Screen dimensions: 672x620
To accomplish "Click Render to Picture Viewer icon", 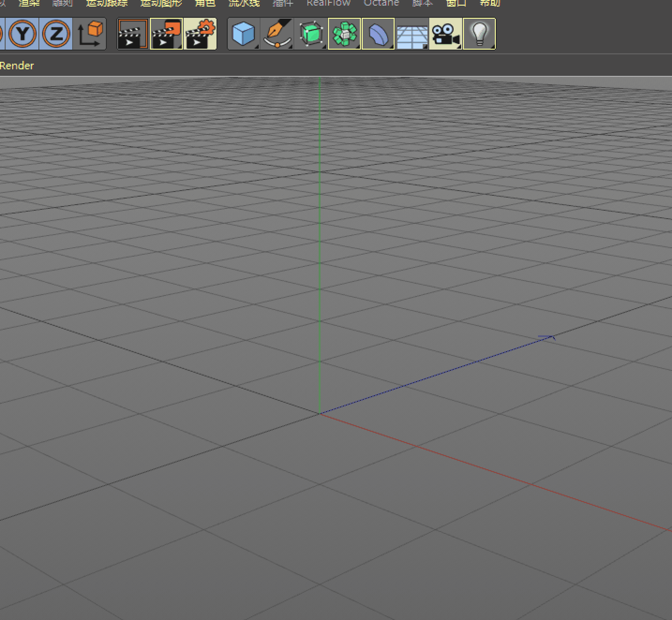I will (x=166, y=34).
